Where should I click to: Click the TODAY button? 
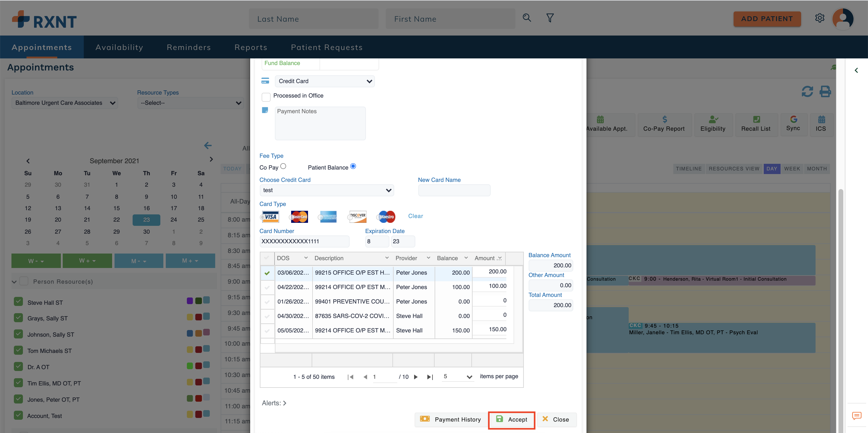(232, 169)
